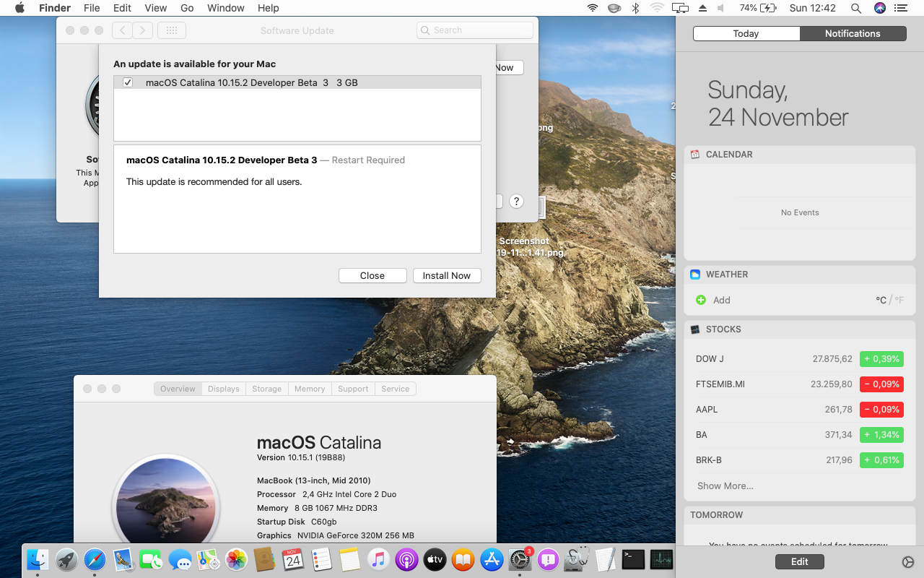Open display mirroring menu bar icon
Screen dimensions: 924x578
pyautogui.click(x=679, y=8)
